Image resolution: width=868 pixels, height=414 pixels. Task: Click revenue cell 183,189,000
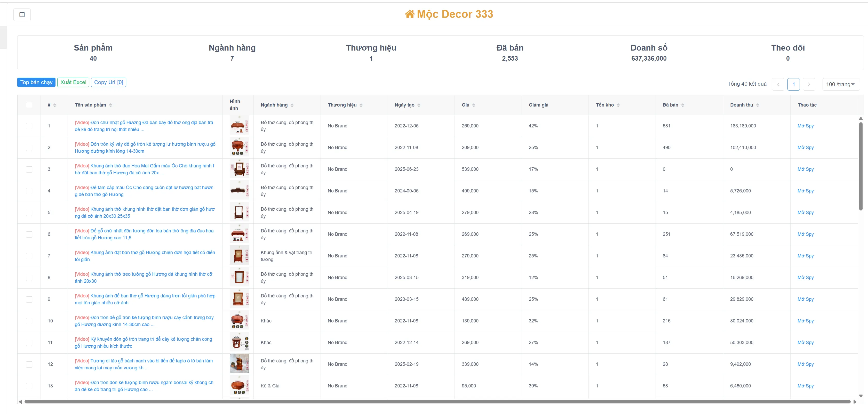[x=743, y=126]
